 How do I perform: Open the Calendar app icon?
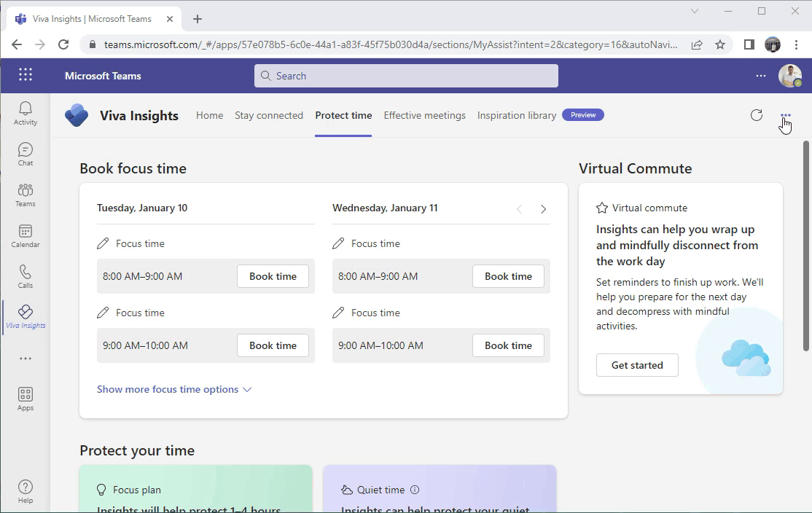[26, 235]
